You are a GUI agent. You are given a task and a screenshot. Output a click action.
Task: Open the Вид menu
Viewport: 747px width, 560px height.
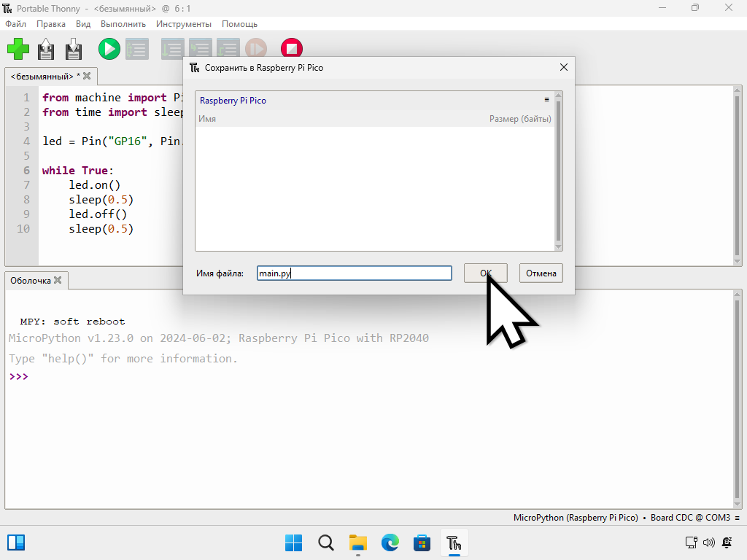pyautogui.click(x=83, y=24)
